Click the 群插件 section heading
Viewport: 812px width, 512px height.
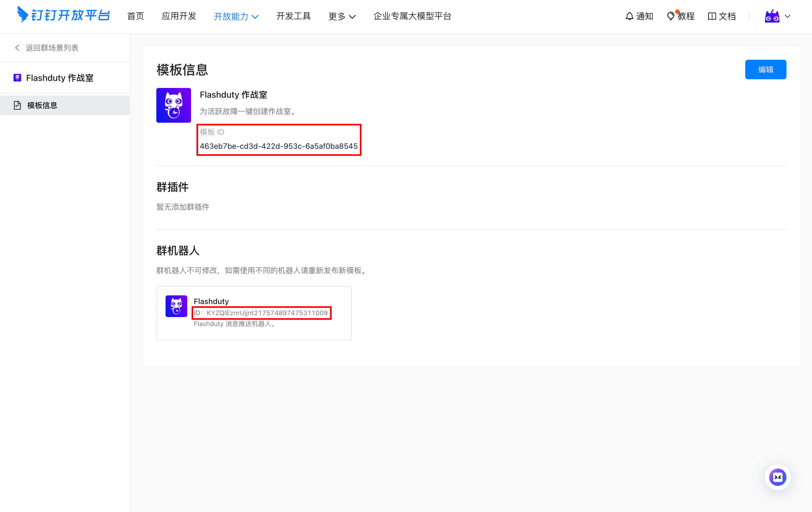[x=173, y=187]
